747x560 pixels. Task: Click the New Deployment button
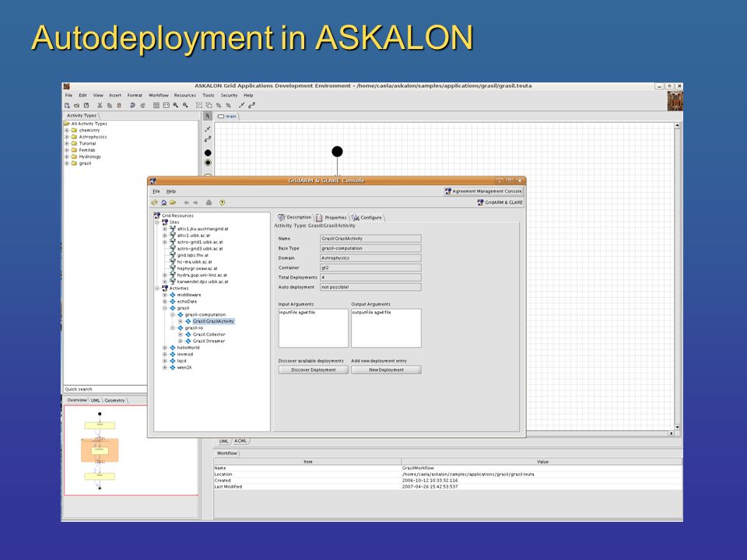pyautogui.click(x=387, y=370)
